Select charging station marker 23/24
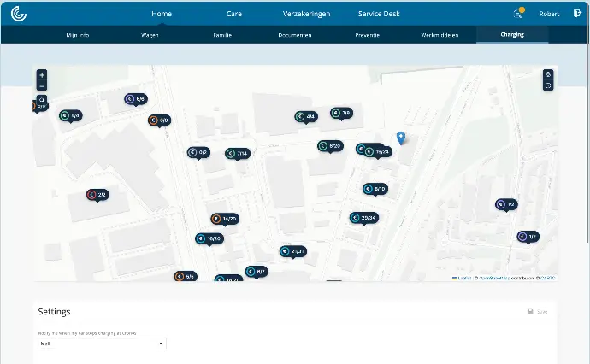Screen dimensions: 590x364 363,218
